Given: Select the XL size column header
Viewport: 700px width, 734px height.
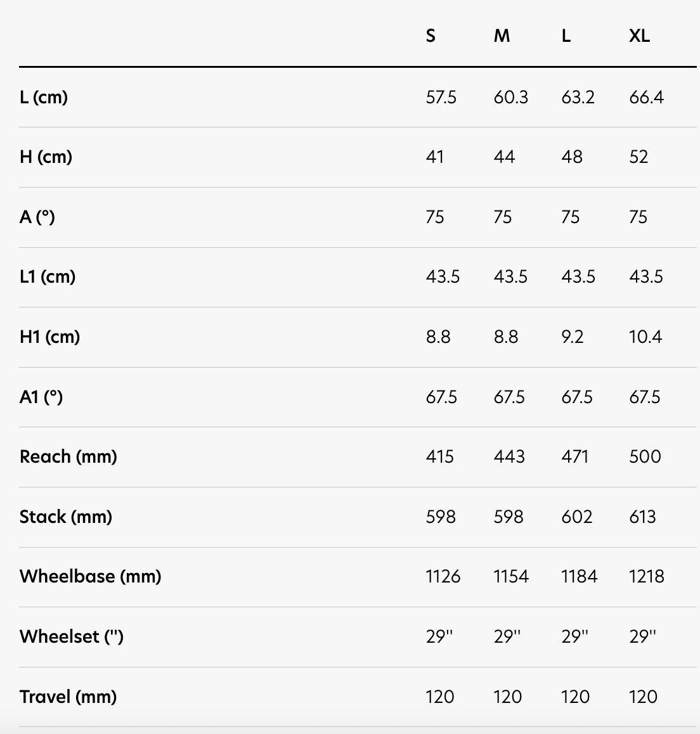Looking at the screenshot, I should pos(639,36).
